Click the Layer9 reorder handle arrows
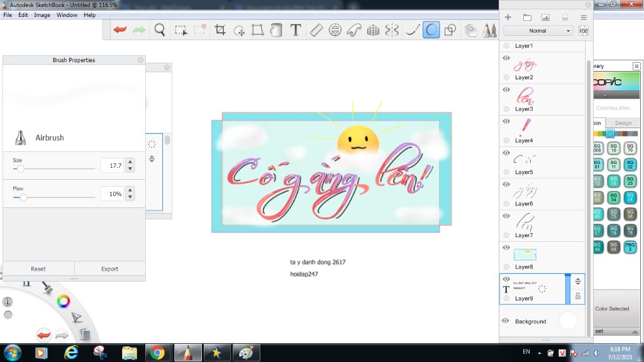The width and height of the screenshot is (644, 362). point(578,282)
